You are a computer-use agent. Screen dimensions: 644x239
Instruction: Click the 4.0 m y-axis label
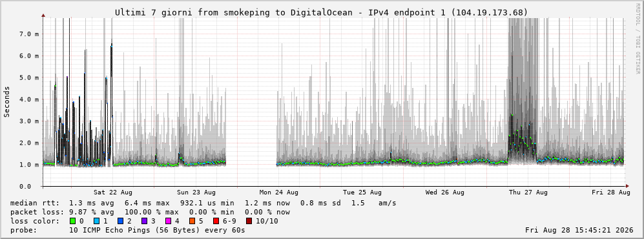tap(29, 99)
